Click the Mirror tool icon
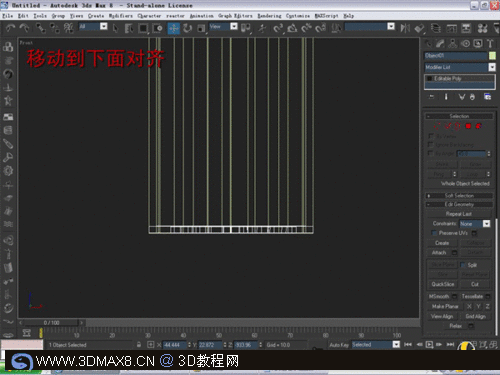The image size is (500, 375). coord(405,28)
